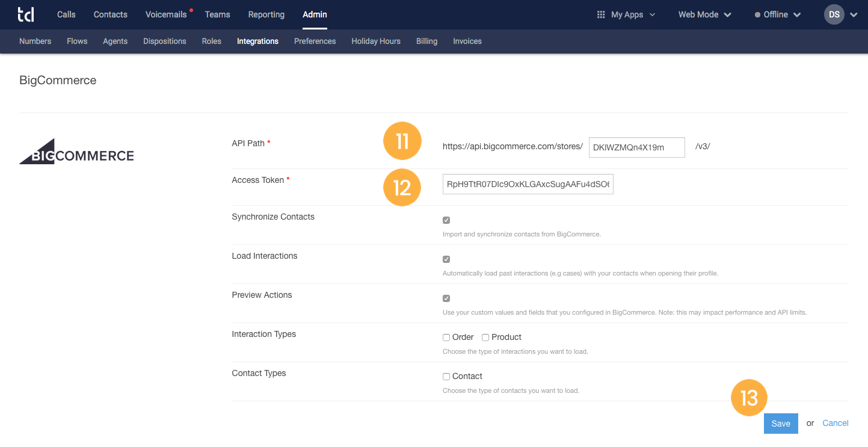
Task: Click the Save button
Action: tap(781, 424)
